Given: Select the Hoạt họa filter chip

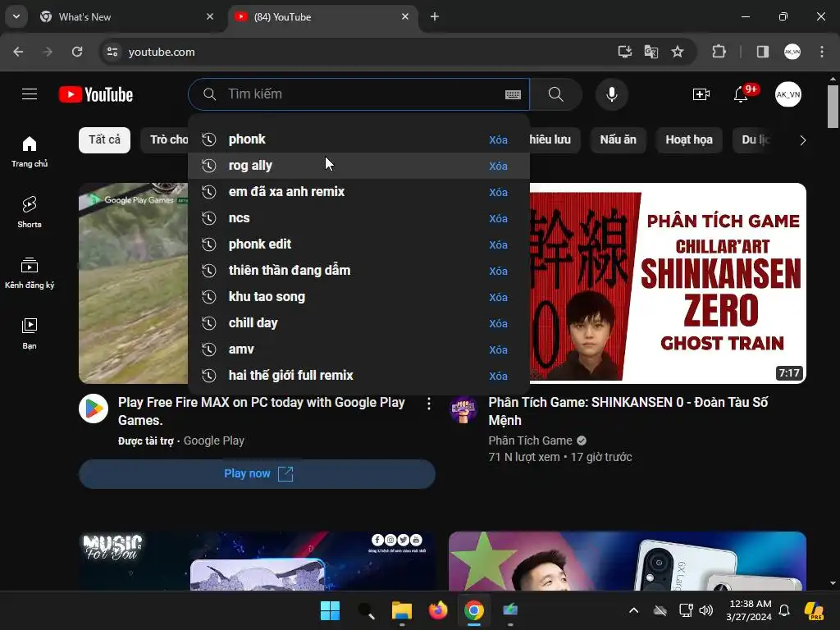Looking at the screenshot, I should point(689,139).
